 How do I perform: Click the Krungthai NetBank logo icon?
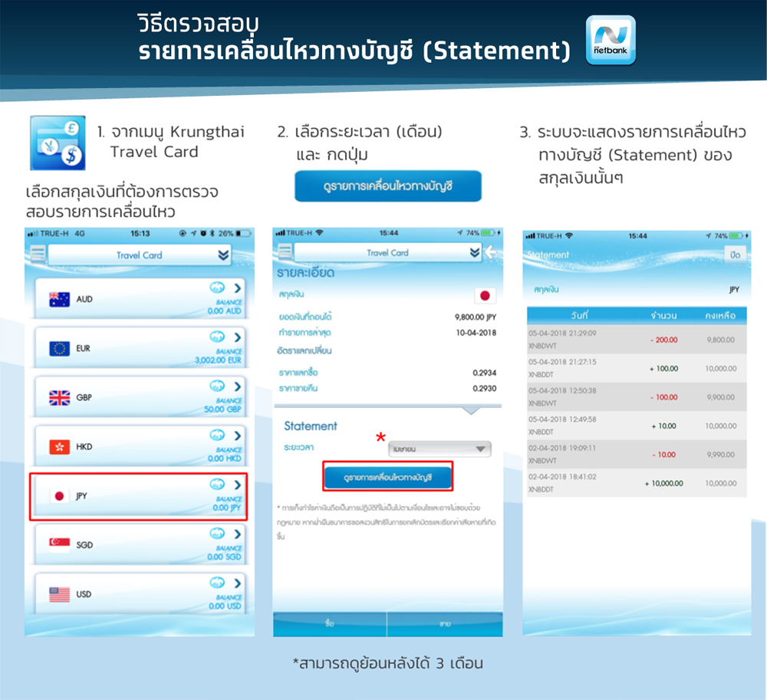click(x=611, y=40)
